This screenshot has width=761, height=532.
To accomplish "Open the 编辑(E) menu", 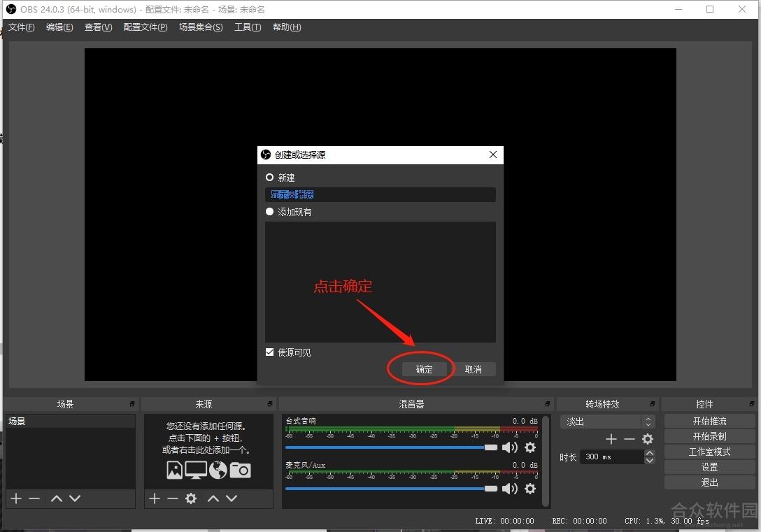I will coord(59,27).
